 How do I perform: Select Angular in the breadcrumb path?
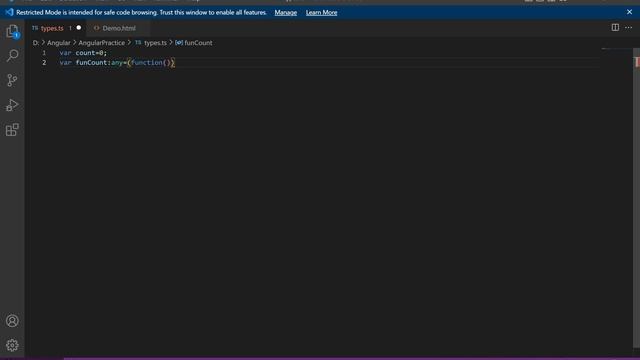tap(59, 42)
